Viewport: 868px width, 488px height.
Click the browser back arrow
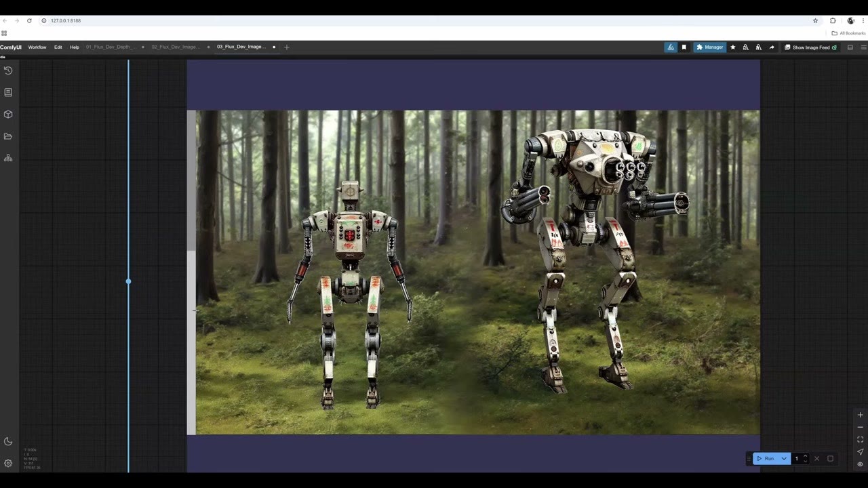pos(5,21)
